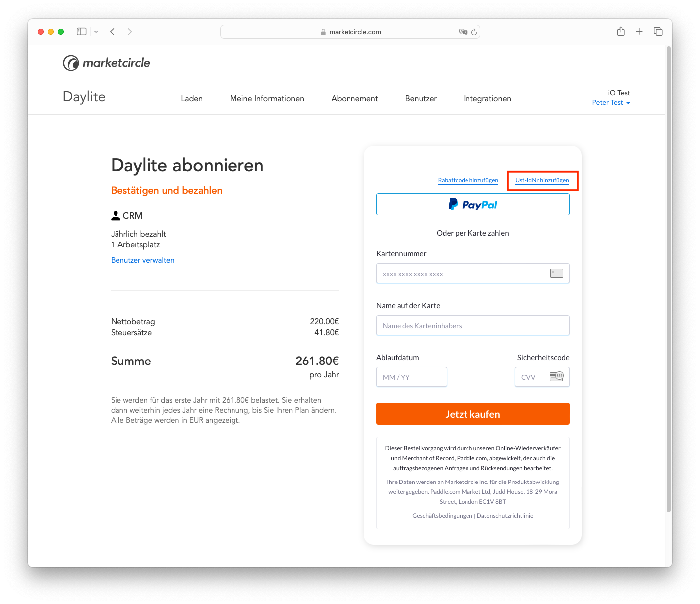Click the iO Test company label
The width and height of the screenshot is (700, 604).
point(619,93)
